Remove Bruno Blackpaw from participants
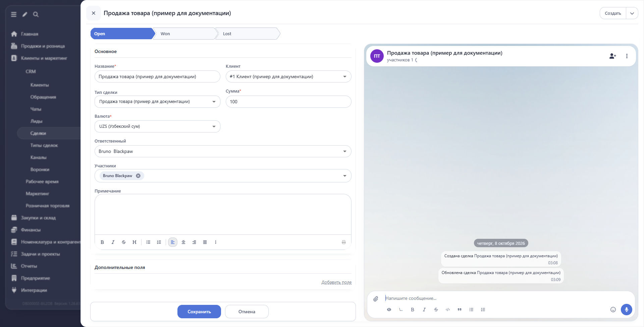The height and width of the screenshot is (327, 644). click(138, 176)
